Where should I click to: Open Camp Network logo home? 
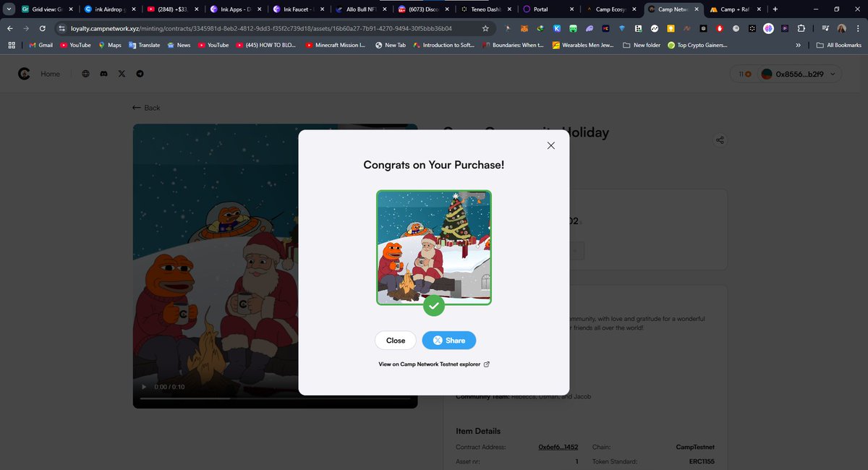pyautogui.click(x=24, y=74)
